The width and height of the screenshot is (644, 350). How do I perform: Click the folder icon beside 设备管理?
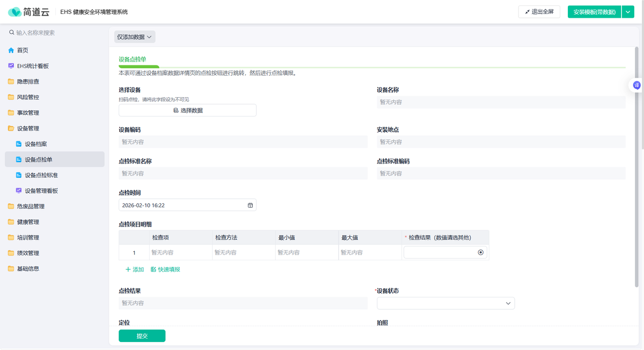11,128
